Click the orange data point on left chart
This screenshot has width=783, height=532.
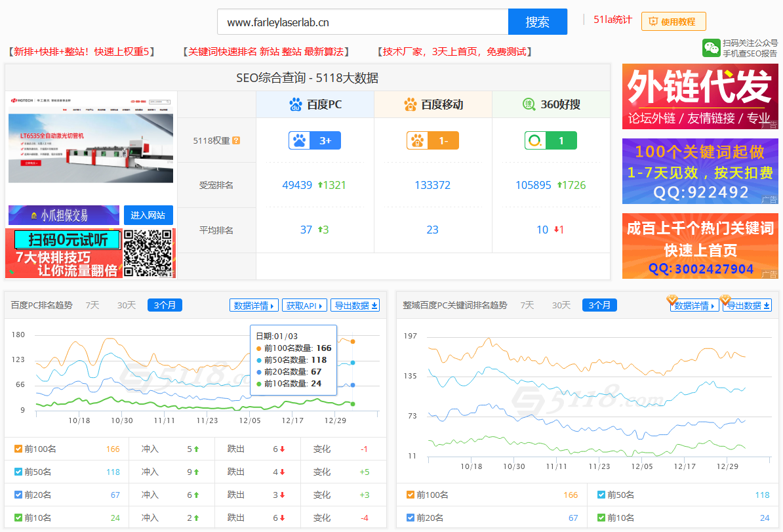[x=353, y=341]
